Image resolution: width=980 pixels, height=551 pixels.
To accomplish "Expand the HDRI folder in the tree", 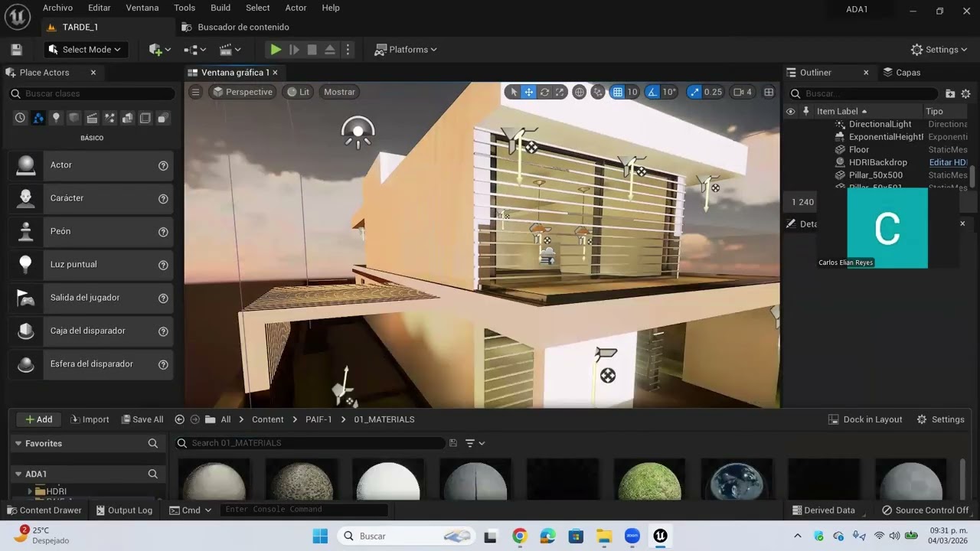I will coord(30,491).
